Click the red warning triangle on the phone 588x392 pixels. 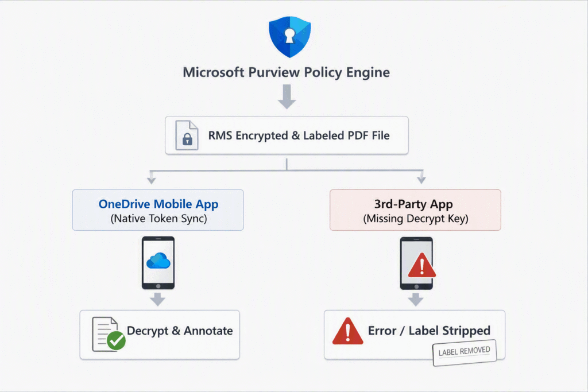point(422,265)
